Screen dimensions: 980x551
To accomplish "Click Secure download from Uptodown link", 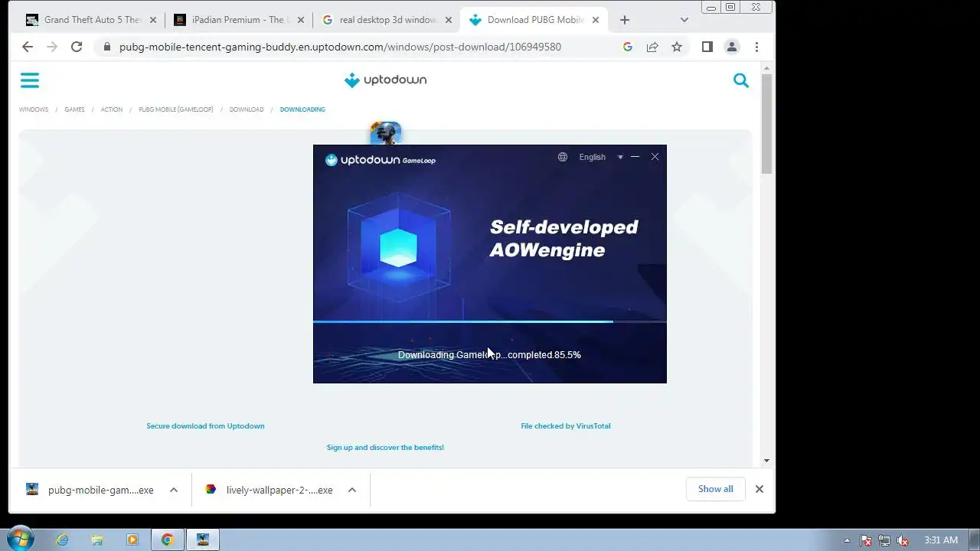I will (205, 425).
